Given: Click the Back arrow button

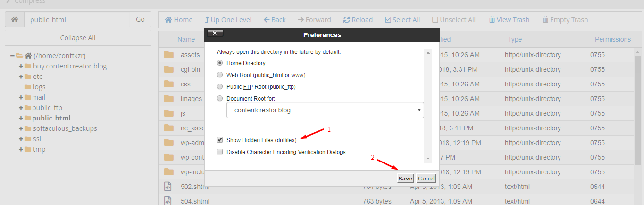Looking at the screenshot, I should [x=275, y=20].
